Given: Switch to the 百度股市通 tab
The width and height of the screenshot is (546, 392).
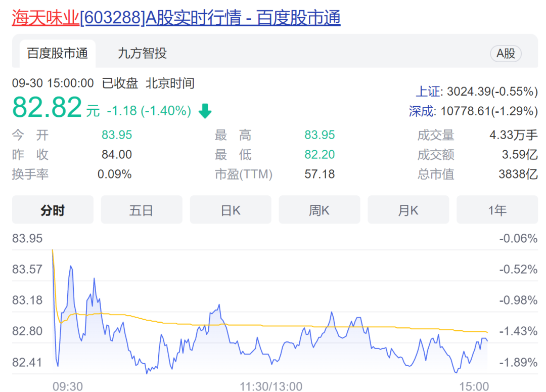Looking at the screenshot, I should [57, 53].
